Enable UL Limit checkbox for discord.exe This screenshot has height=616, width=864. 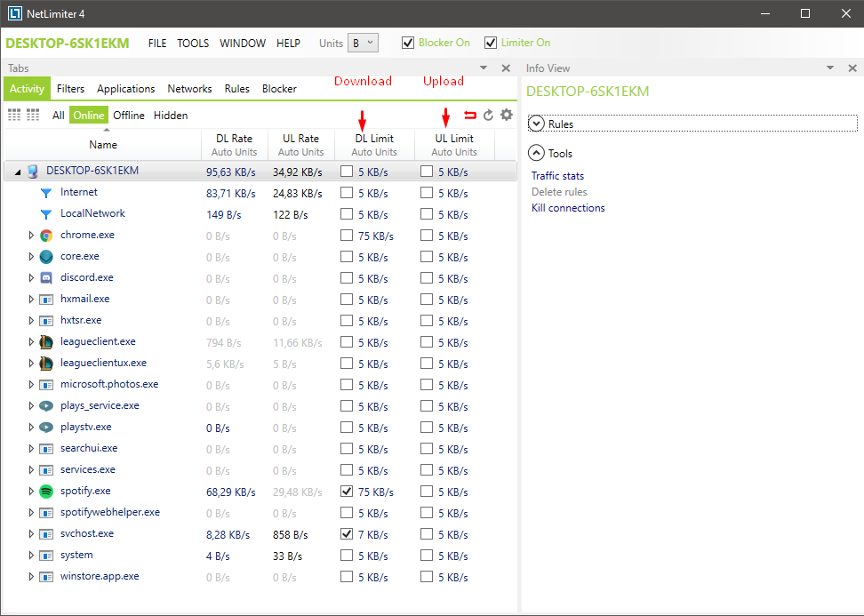point(427,277)
